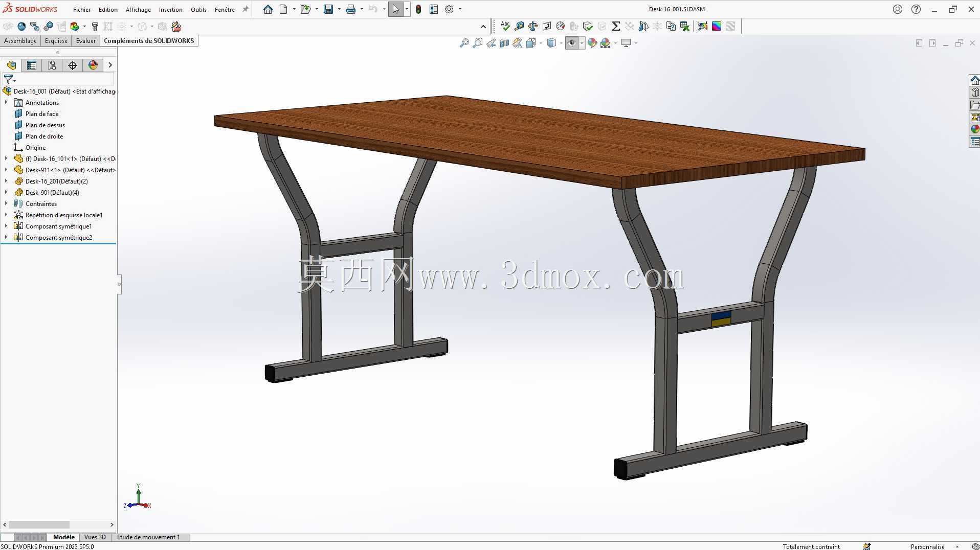The image size is (980, 550).
Task: Expand the Desk-16_201(Défaut)(2) subassembly
Action: (x=6, y=181)
